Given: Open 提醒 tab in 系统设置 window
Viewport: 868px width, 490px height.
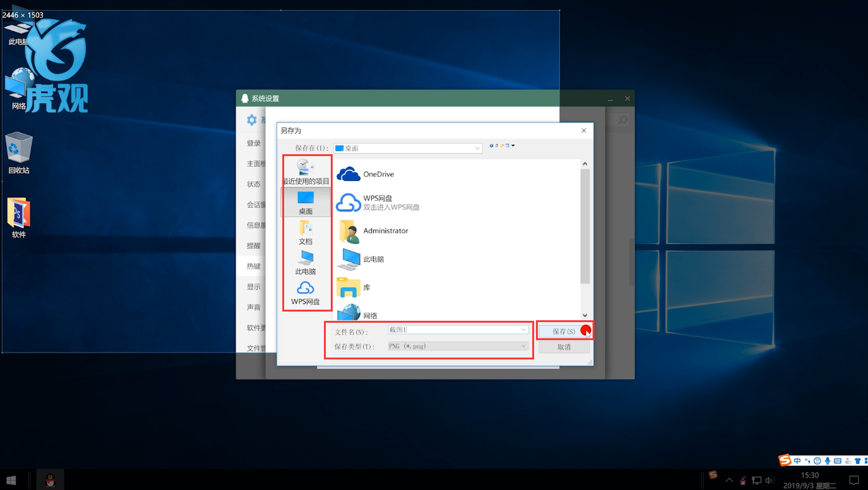Looking at the screenshot, I should tap(254, 246).
